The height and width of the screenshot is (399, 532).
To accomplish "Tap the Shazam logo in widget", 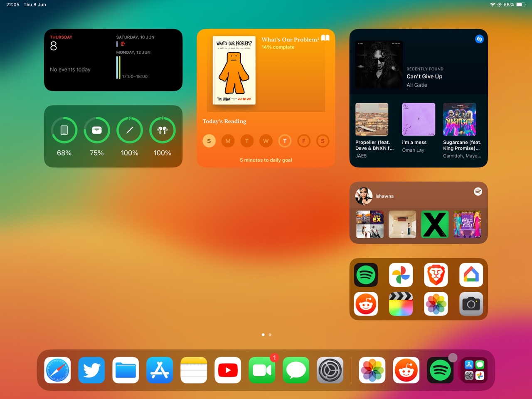I will click(x=479, y=39).
